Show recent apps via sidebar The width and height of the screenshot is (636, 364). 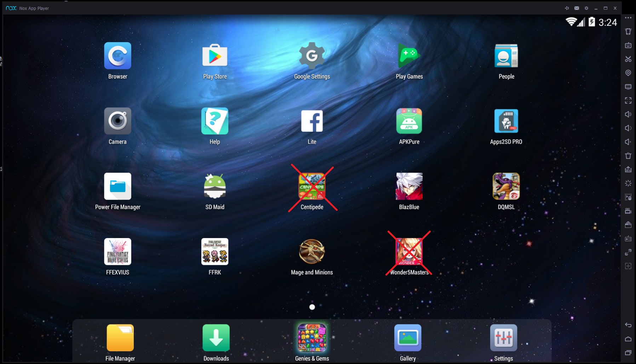click(628, 353)
